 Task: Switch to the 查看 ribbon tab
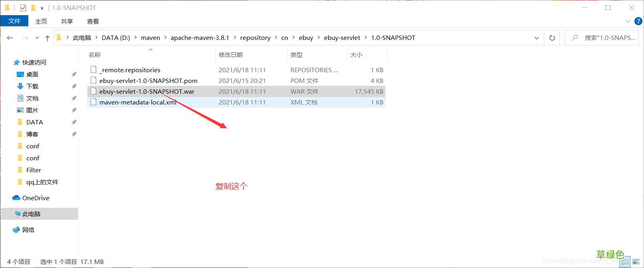pyautogui.click(x=93, y=21)
